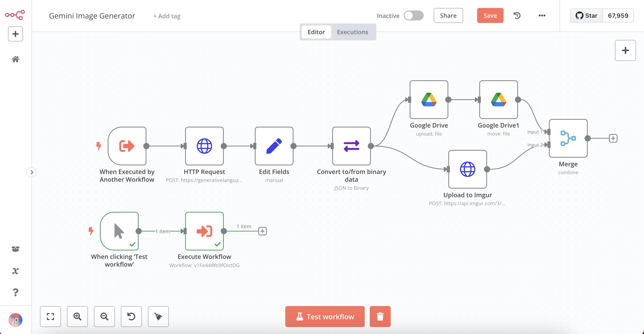Open workflow history clock icon
Image resolution: width=644 pixels, height=334 pixels.
click(x=517, y=15)
